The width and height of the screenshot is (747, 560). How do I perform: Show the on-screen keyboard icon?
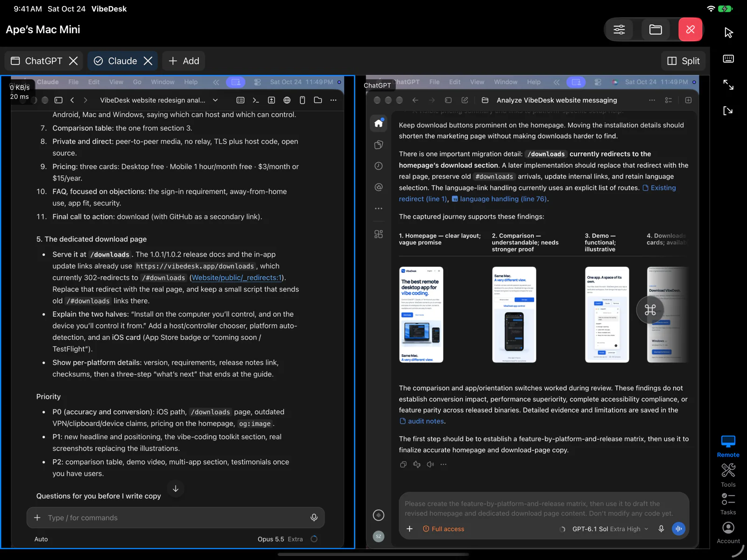[x=728, y=59]
